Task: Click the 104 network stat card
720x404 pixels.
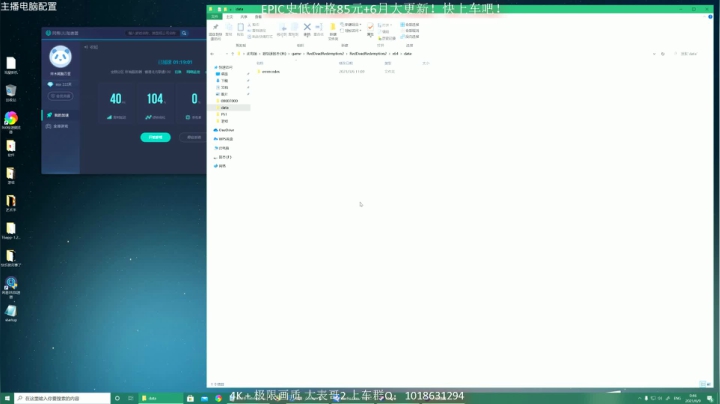Action: click(155, 104)
